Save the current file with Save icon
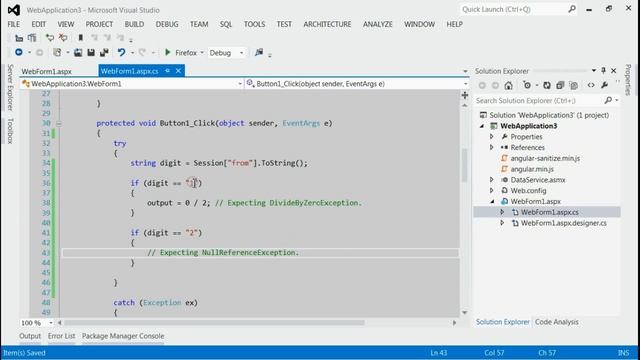 91,53
